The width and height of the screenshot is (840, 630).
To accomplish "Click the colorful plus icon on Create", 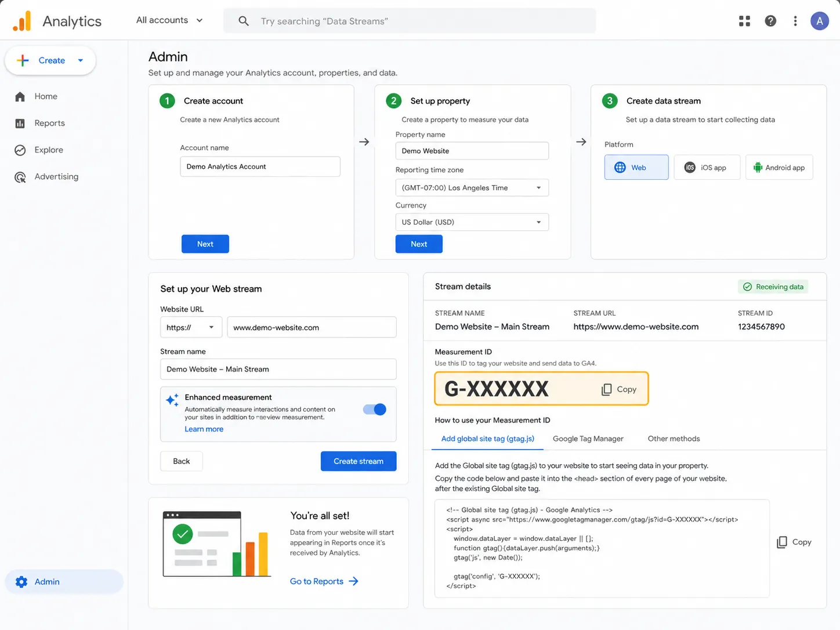I will pos(23,60).
